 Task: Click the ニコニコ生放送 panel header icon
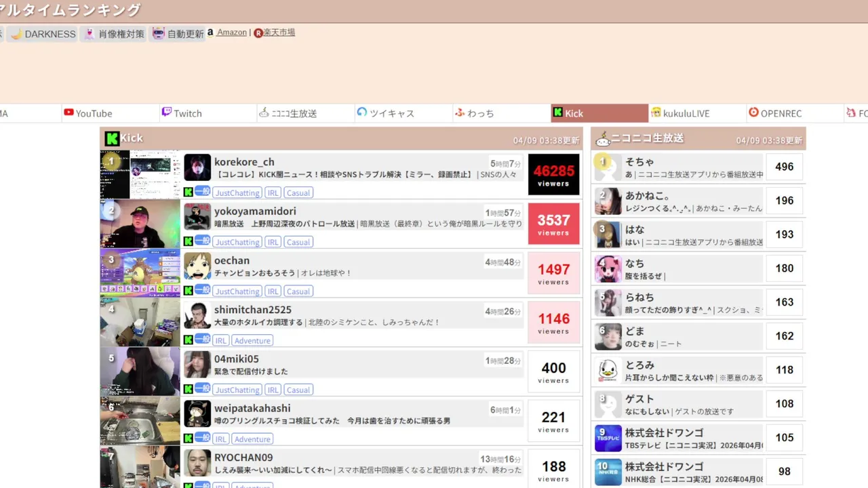coord(602,139)
